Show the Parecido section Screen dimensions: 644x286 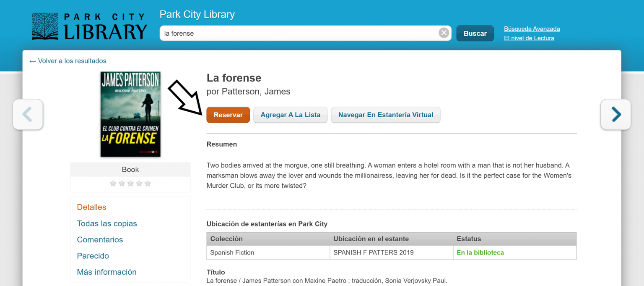click(93, 256)
